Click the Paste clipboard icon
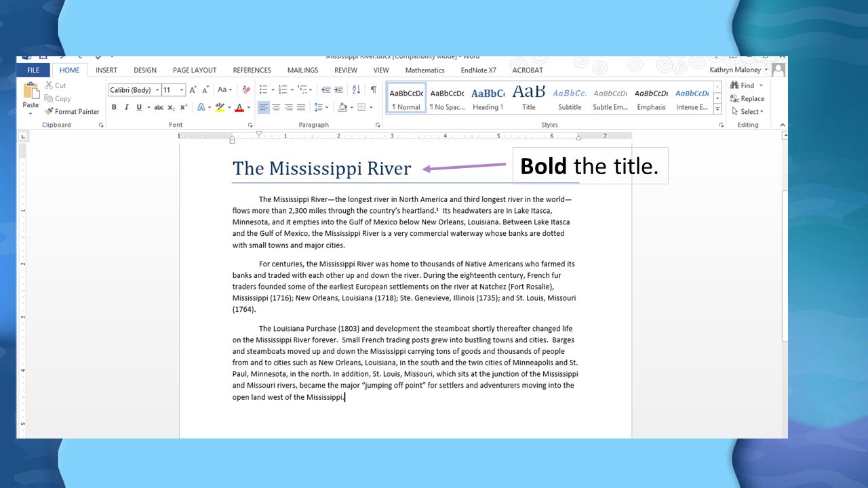The width and height of the screenshot is (868, 488). (31, 91)
